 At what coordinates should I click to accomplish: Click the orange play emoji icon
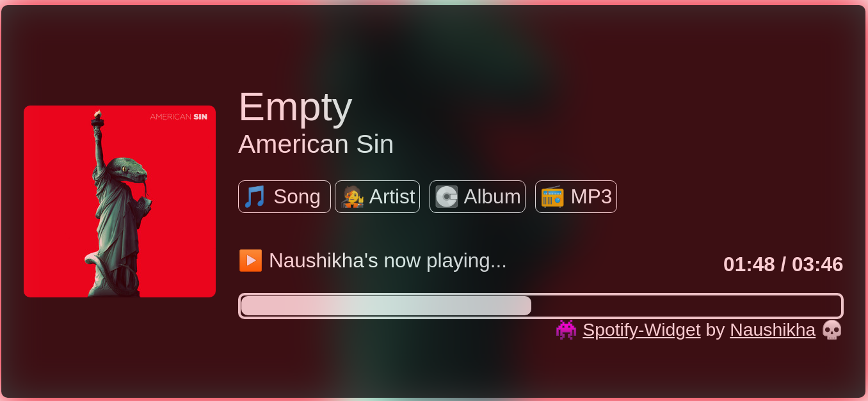250,260
